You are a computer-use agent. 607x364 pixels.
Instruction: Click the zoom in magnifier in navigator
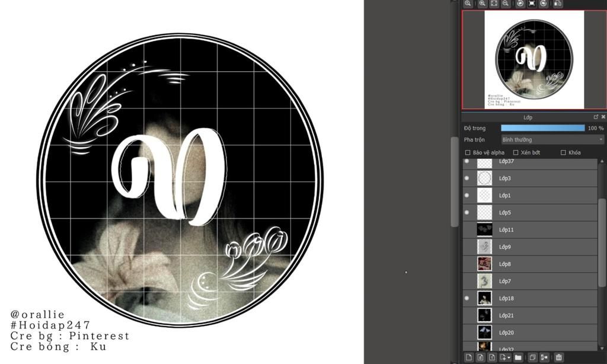pos(482,3)
